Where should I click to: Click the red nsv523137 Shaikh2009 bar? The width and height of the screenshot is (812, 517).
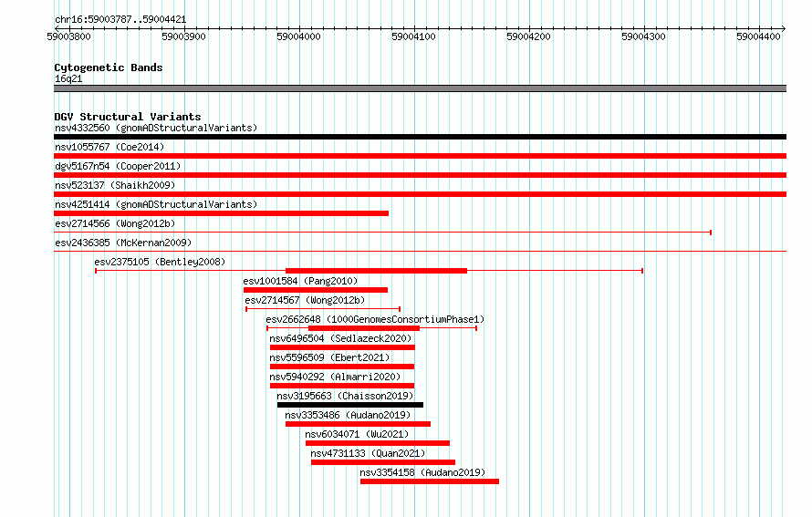[420, 194]
